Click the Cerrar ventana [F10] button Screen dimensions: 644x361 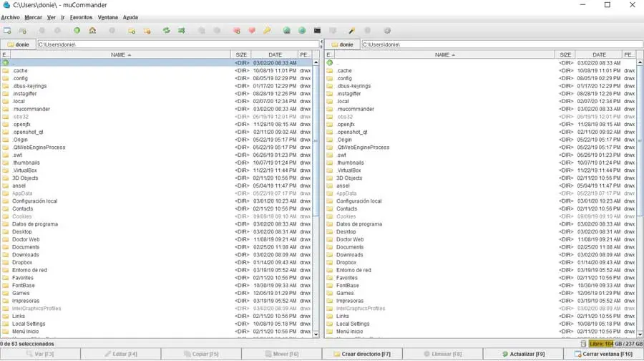(x=604, y=354)
